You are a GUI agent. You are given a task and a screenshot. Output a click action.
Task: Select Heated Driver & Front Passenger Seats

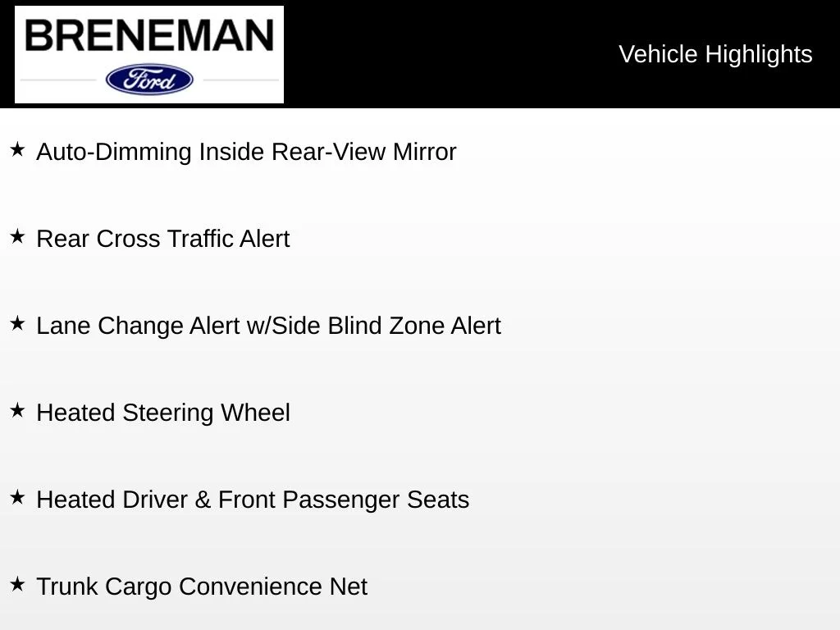pos(253,500)
